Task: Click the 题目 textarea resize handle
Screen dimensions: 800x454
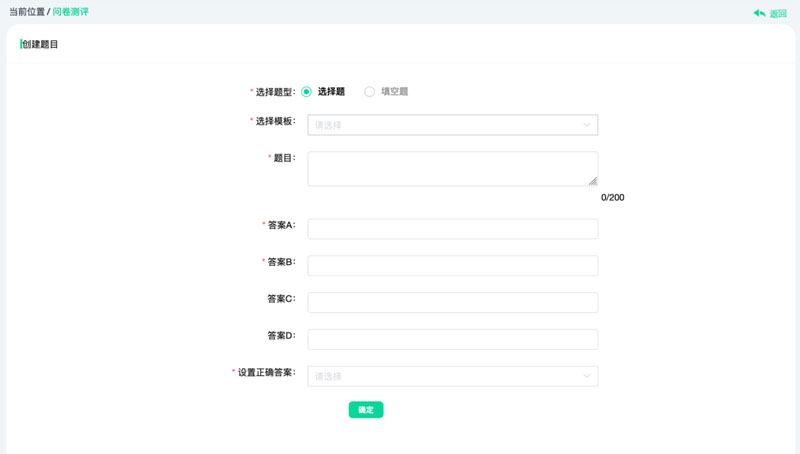Action: point(593,181)
